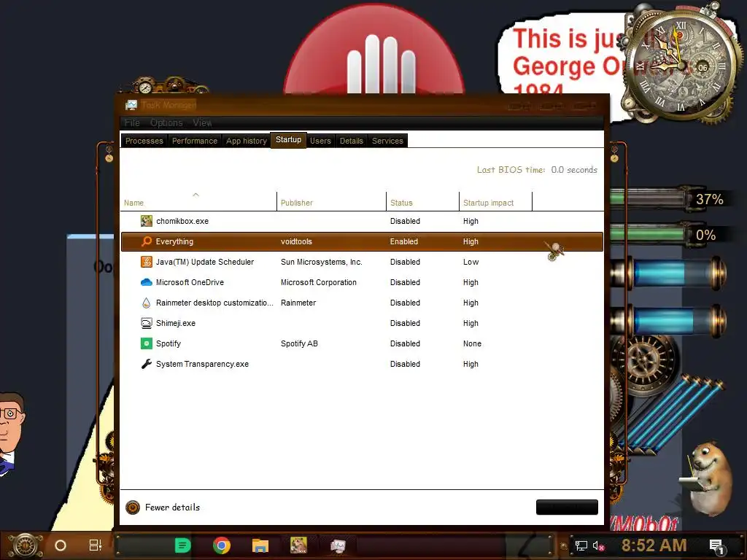Click the 37% green gauge widget
The height and width of the screenshot is (560, 747).
(667, 199)
